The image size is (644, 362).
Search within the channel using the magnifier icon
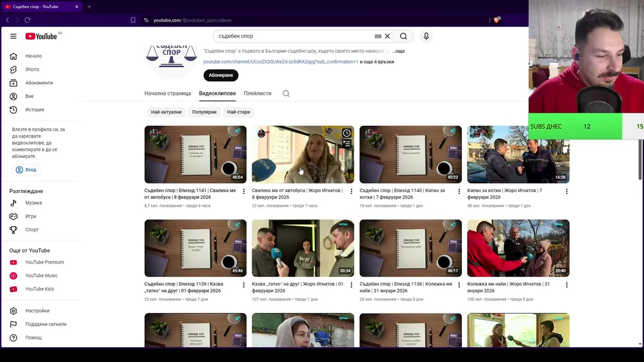click(x=286, y=94)
